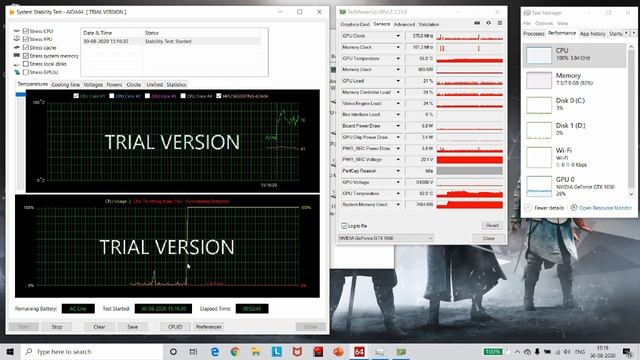Open Memory Clock sensor dropdown arrow
This screenshot has width=640, height=360.
398,47
